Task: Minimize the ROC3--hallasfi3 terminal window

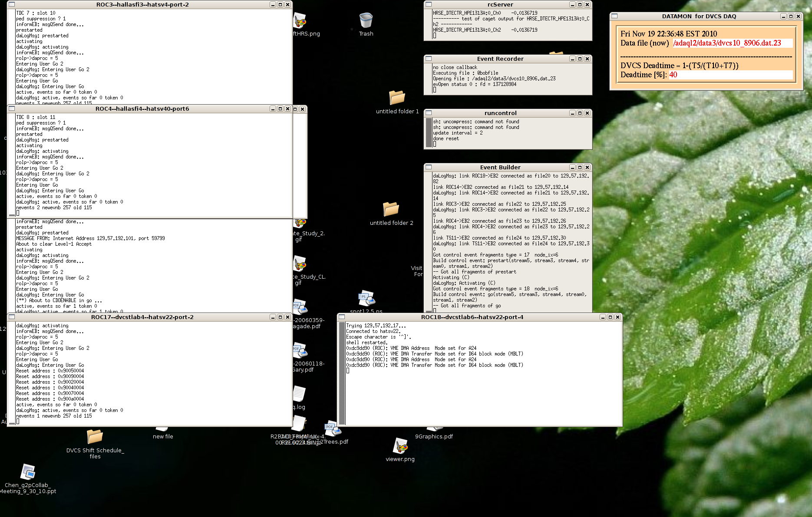Action: coord(273,4)
